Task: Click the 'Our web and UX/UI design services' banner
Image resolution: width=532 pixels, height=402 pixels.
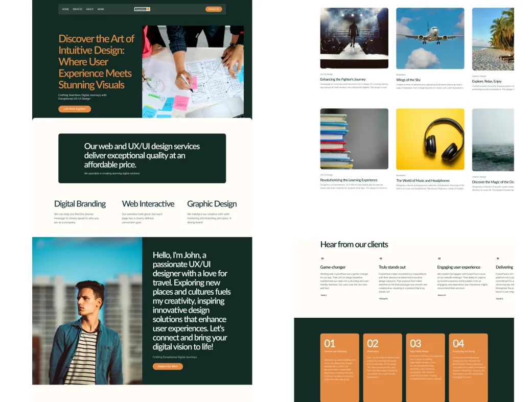Action: tap(142, 158)
